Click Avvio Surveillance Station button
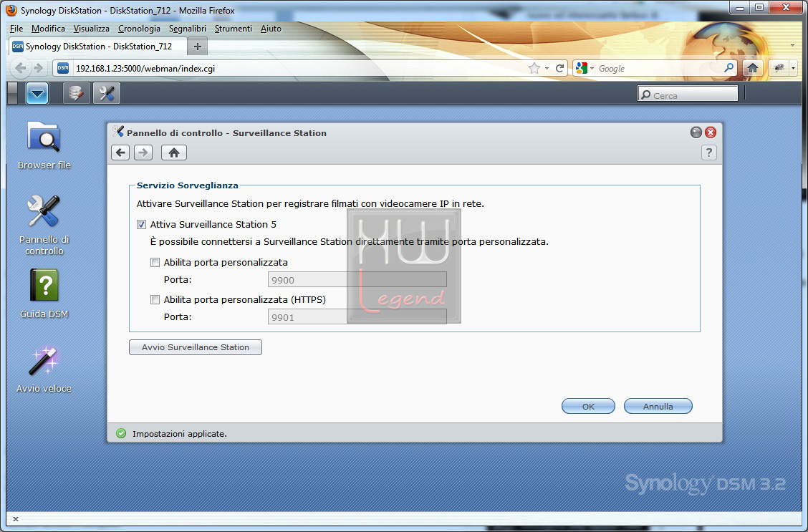808x532 pixels. pyautogui.click(x=196, y=347)
